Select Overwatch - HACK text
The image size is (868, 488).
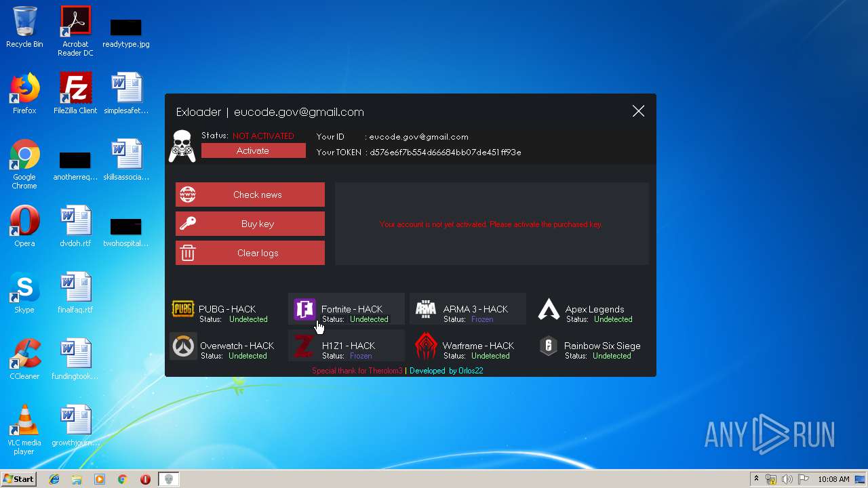coord(237,346)
